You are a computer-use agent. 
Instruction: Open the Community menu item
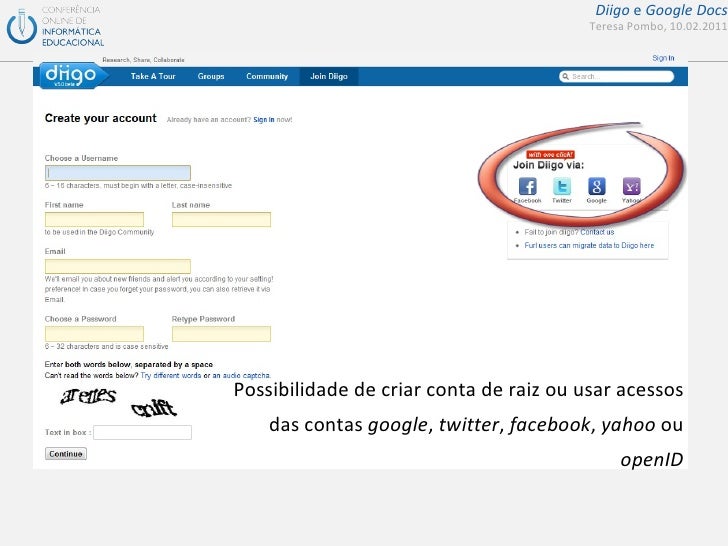click(x=267, y=76)
